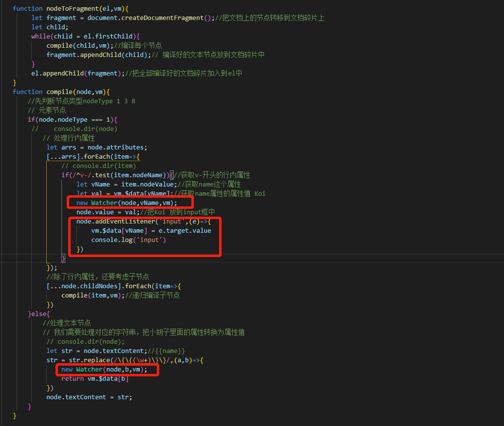The image size is (504, 426).
Task: Click the commented-out console.dir(node) line without semicolon
Action: [74, 129]
